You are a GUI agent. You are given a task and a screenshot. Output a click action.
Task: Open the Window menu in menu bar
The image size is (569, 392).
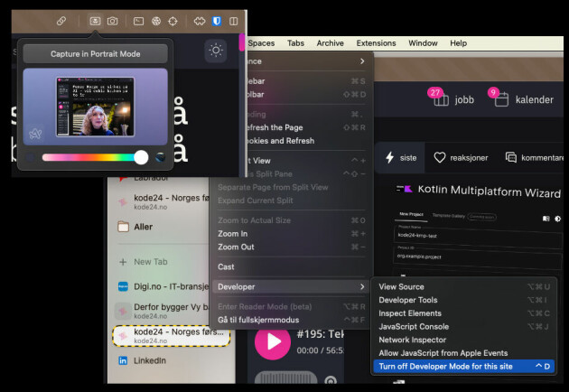423,43
